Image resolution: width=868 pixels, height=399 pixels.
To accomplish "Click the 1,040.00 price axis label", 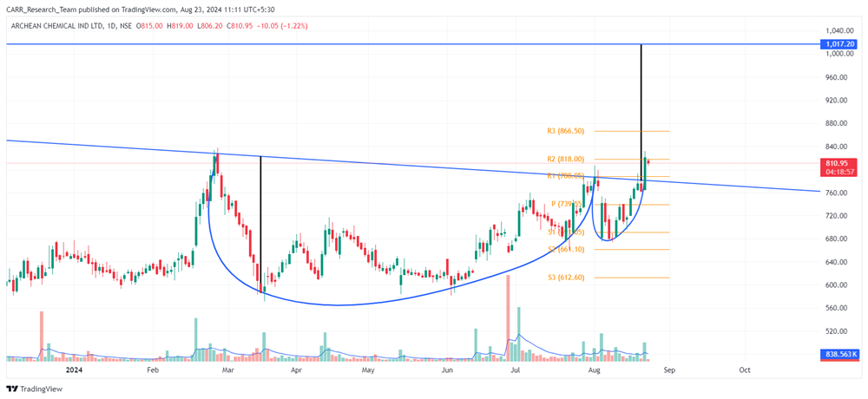I will [840, 31].
